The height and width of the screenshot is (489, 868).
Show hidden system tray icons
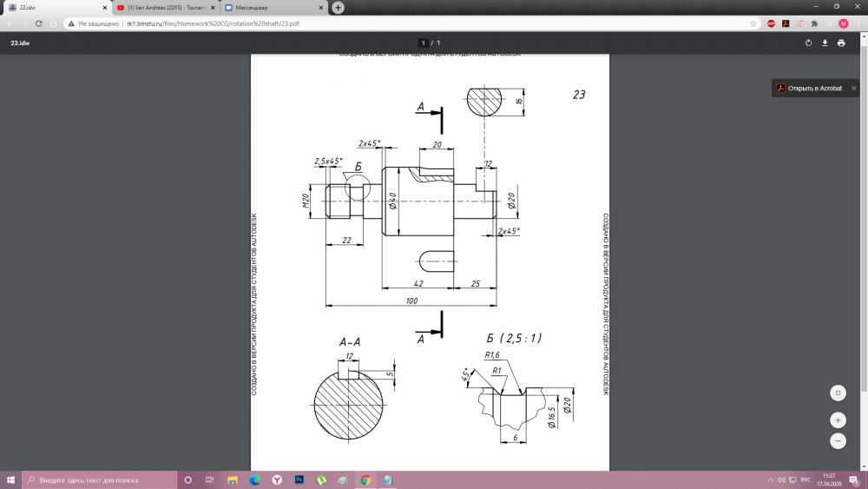point(770,479)
